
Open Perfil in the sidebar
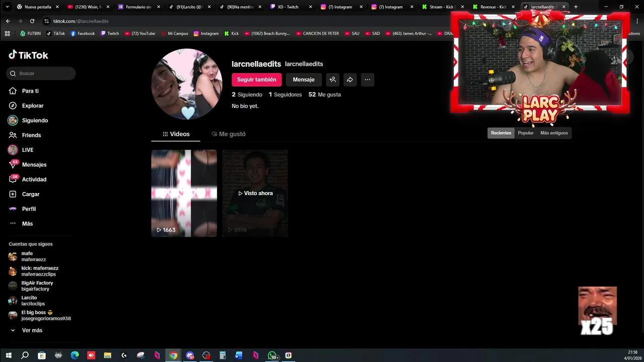click(29, 209)
